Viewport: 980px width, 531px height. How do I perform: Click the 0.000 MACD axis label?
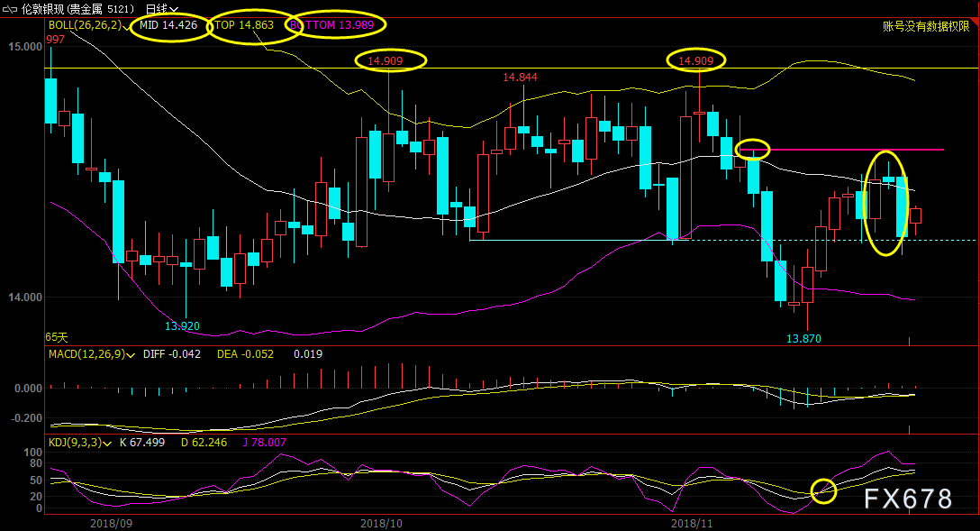click(28, 389)
